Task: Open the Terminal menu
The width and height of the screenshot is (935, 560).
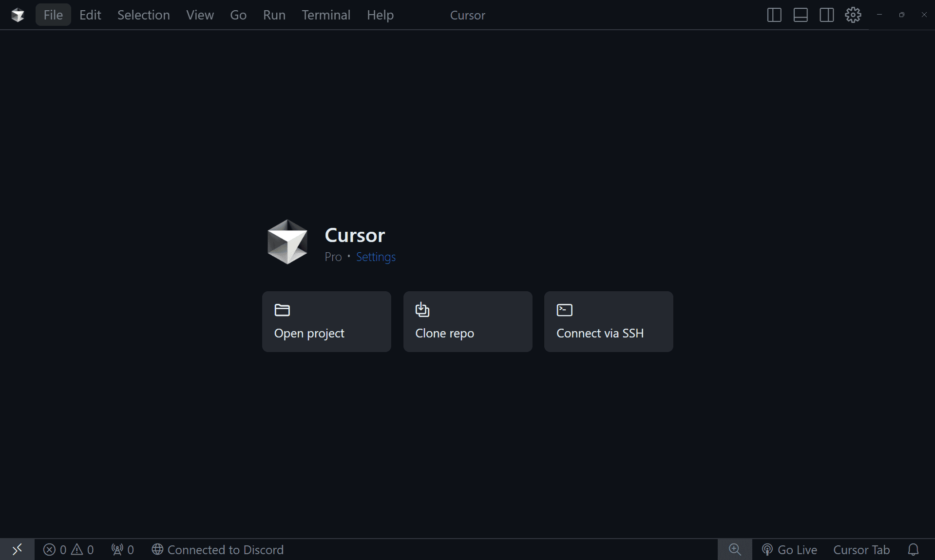Action: [325, 15]
